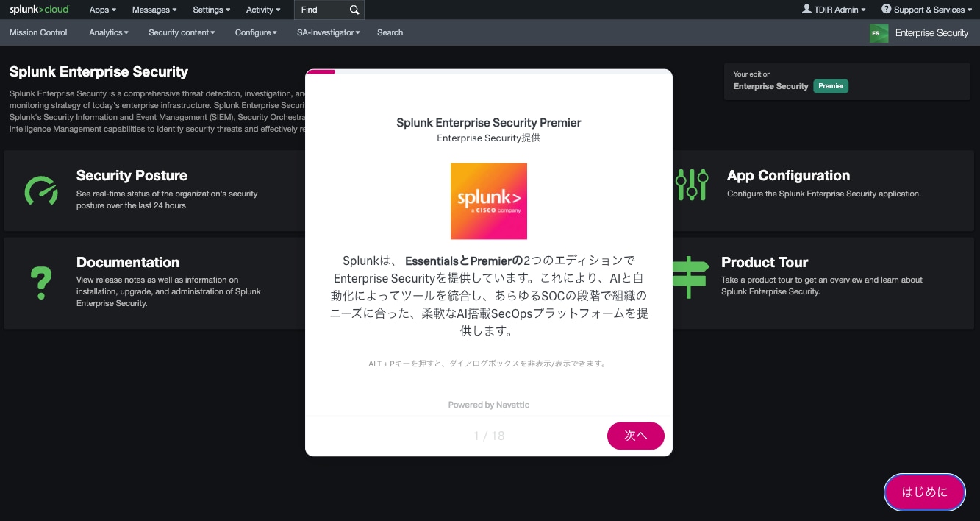Viewport: 980px width, 521px height.
Task: Open the Messages dropdown menu
Action: point(154,10)
